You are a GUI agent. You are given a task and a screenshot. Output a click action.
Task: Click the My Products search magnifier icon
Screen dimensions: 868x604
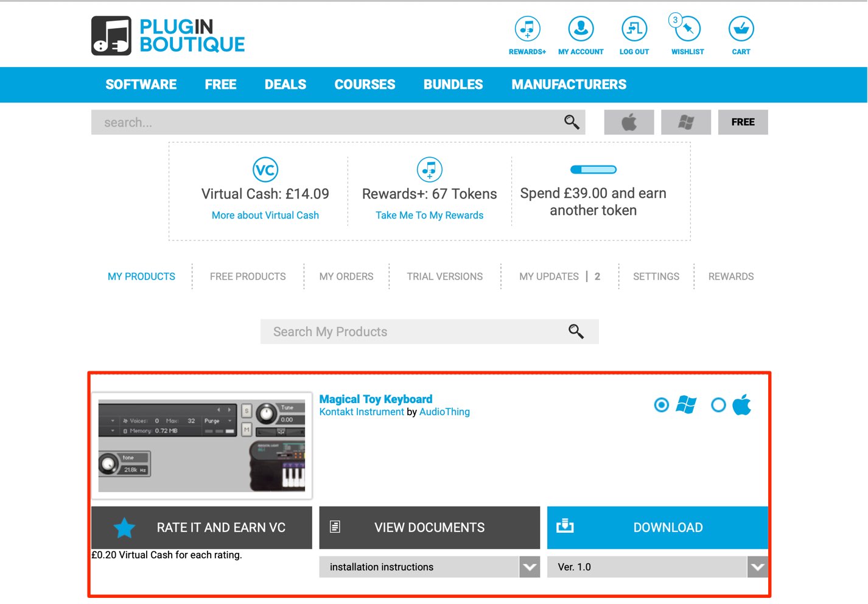[x=576, y=331]
